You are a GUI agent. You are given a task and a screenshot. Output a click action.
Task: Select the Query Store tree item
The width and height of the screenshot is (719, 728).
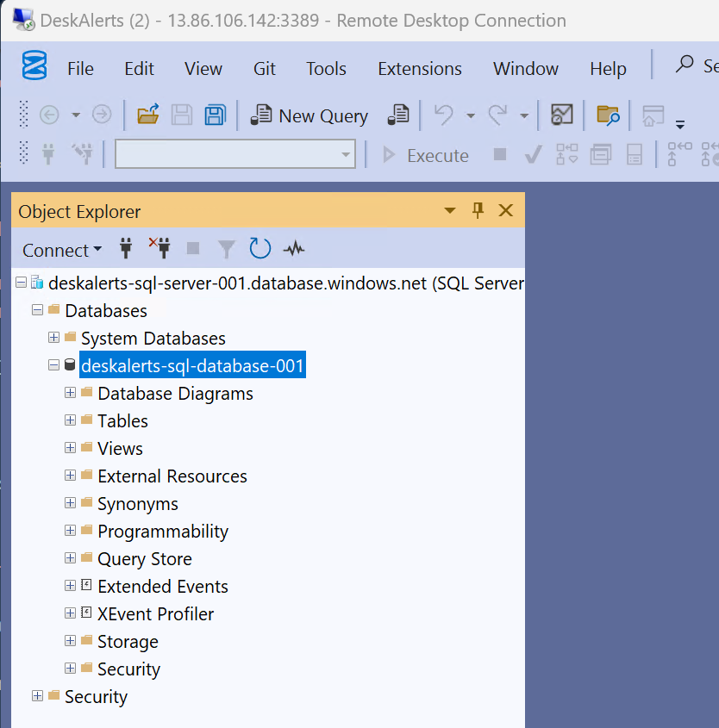144,558
